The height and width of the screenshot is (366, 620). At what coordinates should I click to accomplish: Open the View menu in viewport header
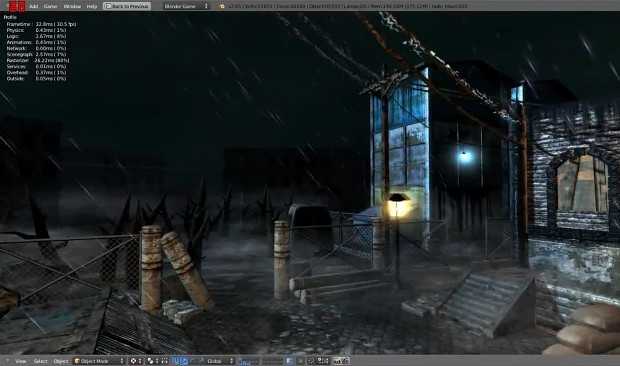(21, 361)
